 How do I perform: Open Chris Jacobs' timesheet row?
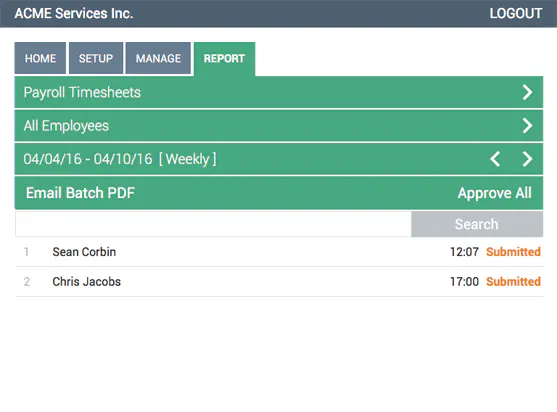(279, 282)
